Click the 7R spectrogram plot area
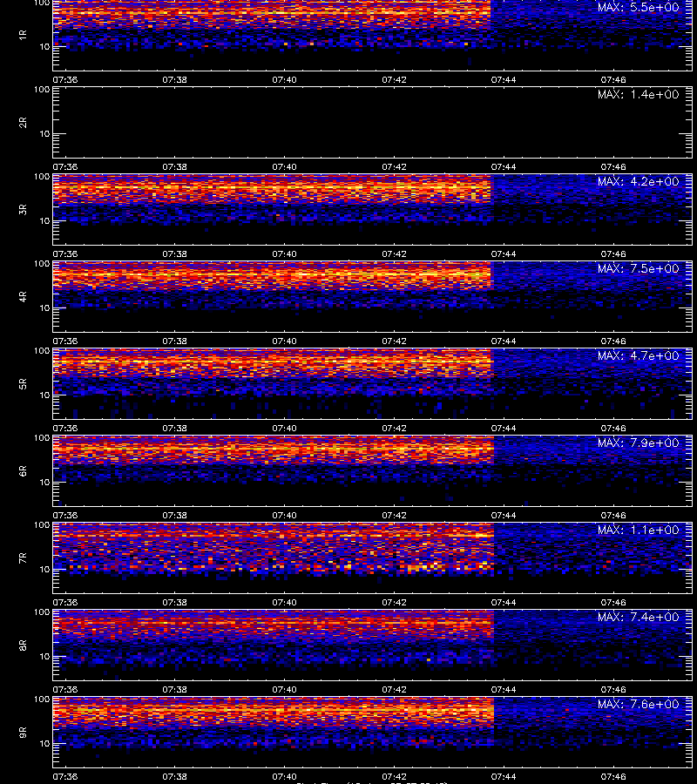The width and height of the screenshot is (697, 784). [x=372, y=558]
